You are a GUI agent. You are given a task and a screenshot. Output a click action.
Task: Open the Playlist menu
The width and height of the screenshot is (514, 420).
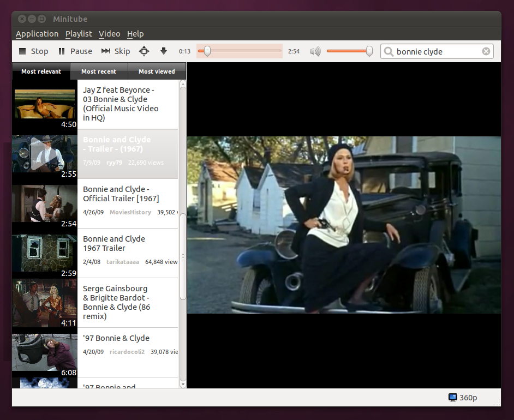click(79, 34)
